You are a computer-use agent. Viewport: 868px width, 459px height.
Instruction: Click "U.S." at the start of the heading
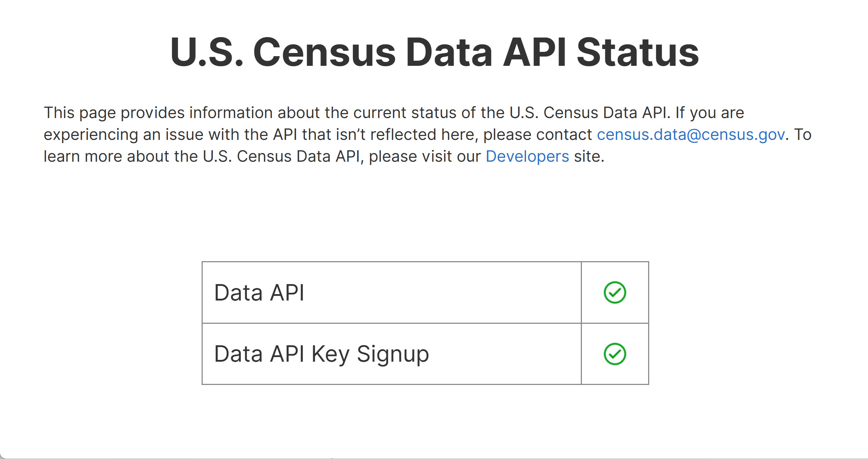point(207,52)
